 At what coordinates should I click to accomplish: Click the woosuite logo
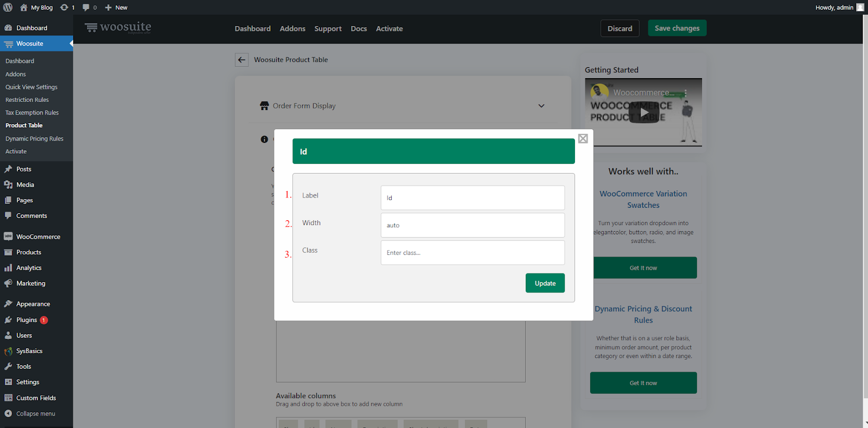click(118, 27)
